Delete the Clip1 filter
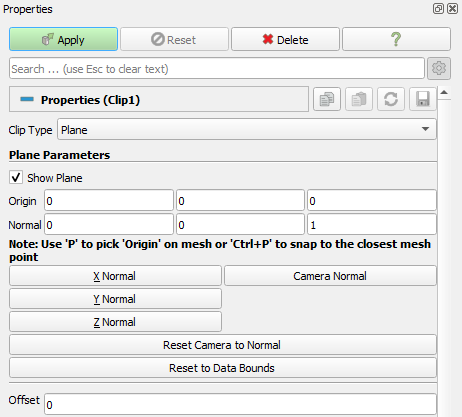 point(285,39)
